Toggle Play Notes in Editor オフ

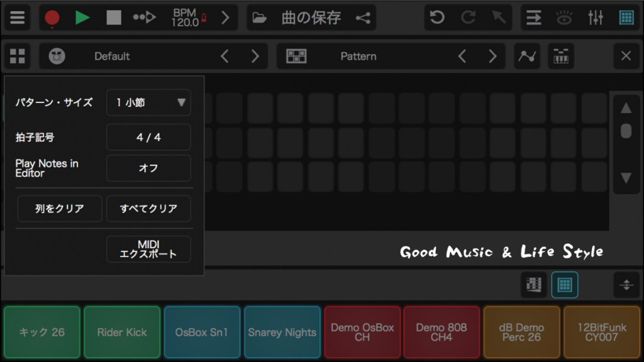click(x=148, y=168)
